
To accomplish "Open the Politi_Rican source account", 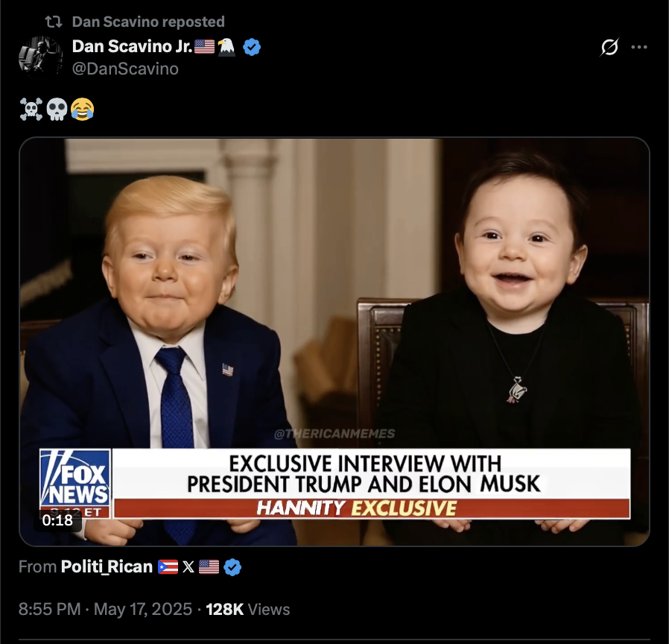I will click(x=107, y=566).
